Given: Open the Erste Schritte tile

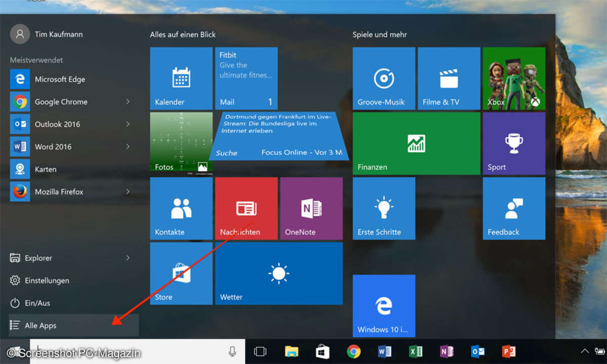Looking at the screenshot, I should pyautogui.click(x=384, y=208).
